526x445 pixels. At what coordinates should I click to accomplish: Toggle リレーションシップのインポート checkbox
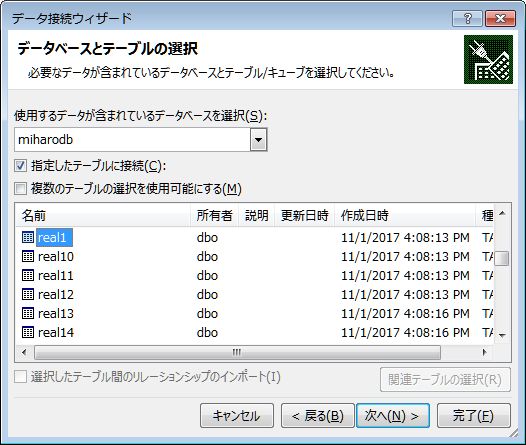tap(20, 377)
